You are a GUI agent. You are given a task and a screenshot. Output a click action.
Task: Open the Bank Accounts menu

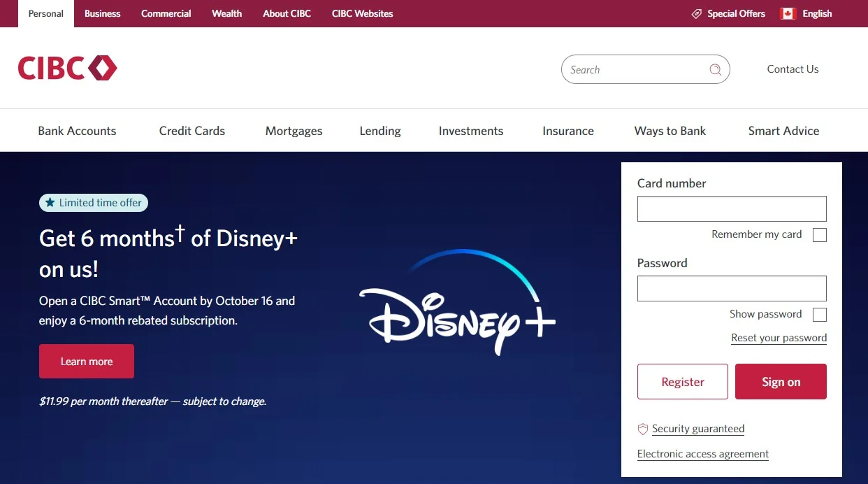coord(77,131)
